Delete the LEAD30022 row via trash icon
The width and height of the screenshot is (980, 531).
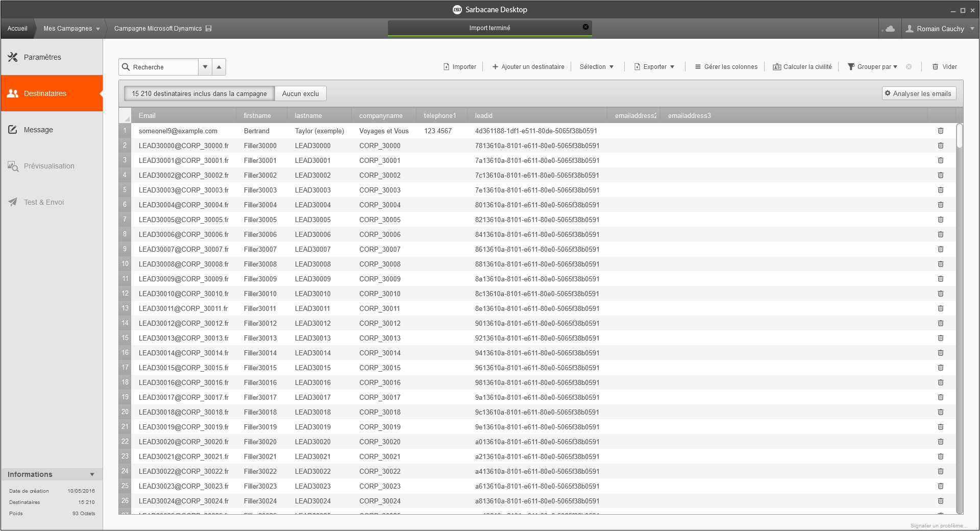click(x=941, y=471)
